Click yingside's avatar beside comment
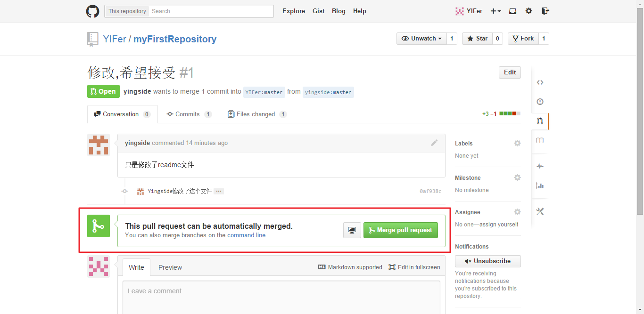Screen dimensions: 644x314 99,145
